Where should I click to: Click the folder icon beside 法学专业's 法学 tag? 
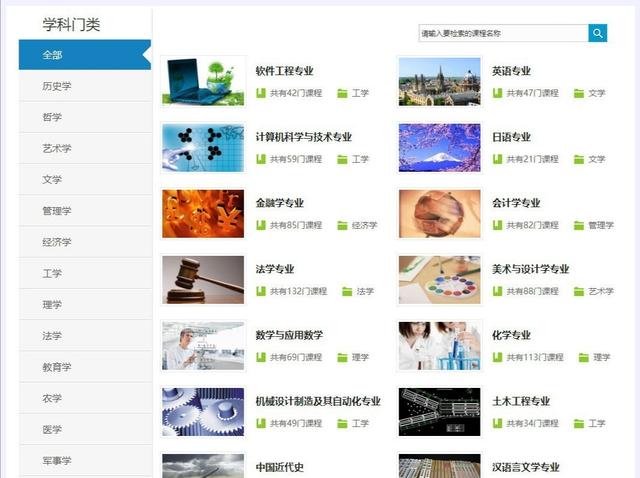pos(347,291)
